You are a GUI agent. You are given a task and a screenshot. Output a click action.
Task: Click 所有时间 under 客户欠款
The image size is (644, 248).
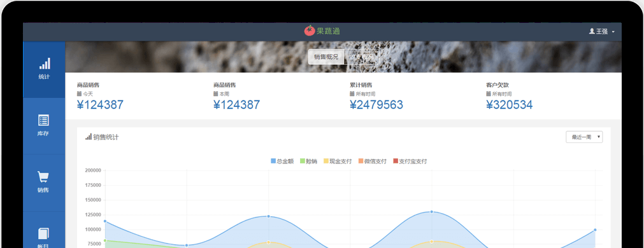click(x=502, y=94)
